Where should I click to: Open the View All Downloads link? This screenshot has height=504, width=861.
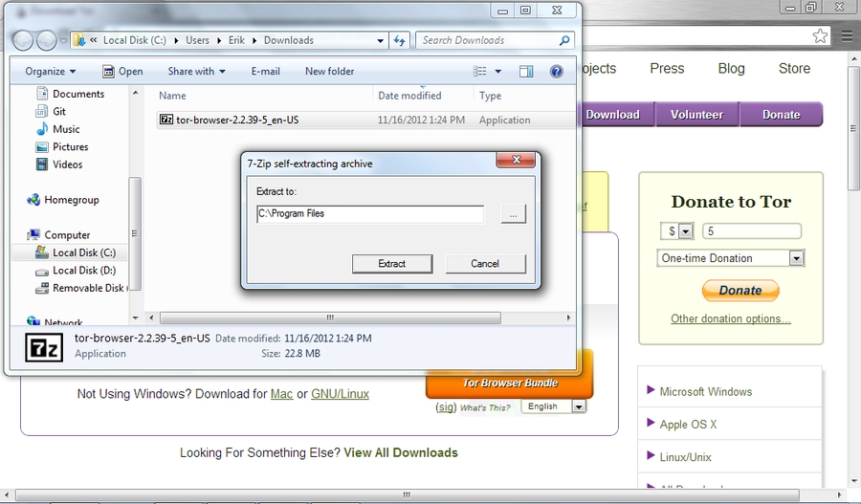pyautogui.click(x=400, y=452)
